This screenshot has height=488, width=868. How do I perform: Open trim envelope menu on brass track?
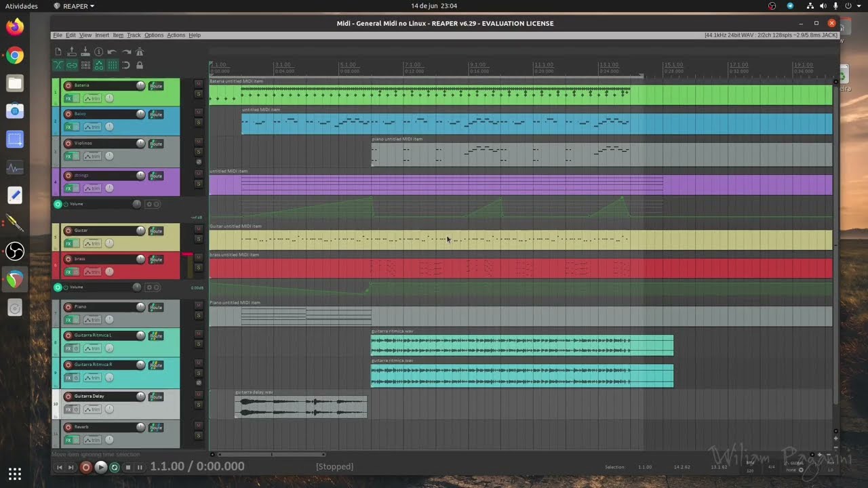pyautogui.click(x=92, y=272)
